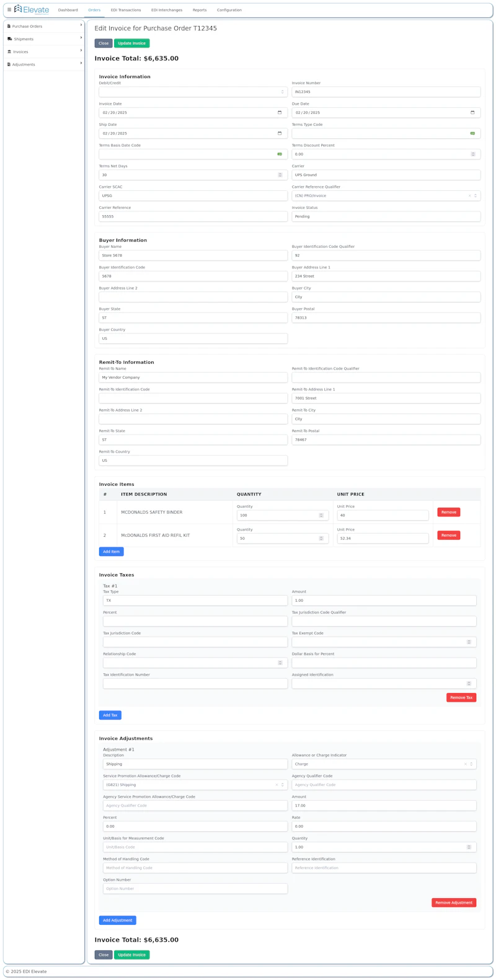496x980 pixels.
Task: Remove the MCDONALDS SAFETY BINDER item
Action: [449, 512]
